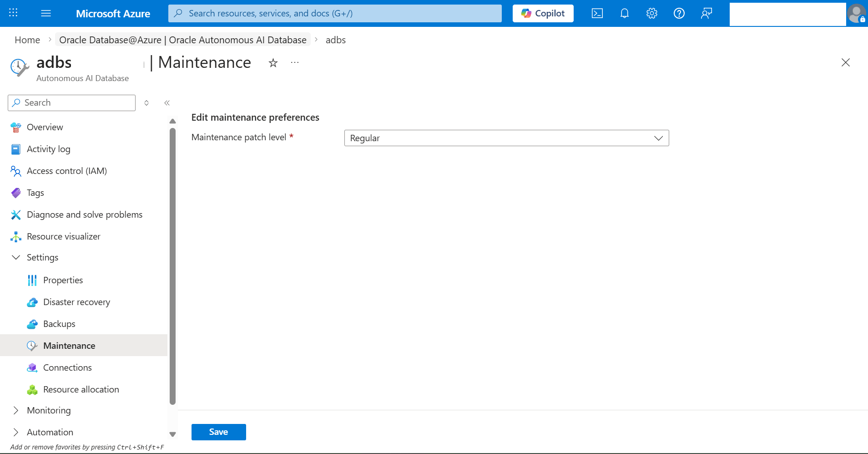Open the Overview menu item
The image size is (868, 454).
pyautogui.click(x=45, y=127)
